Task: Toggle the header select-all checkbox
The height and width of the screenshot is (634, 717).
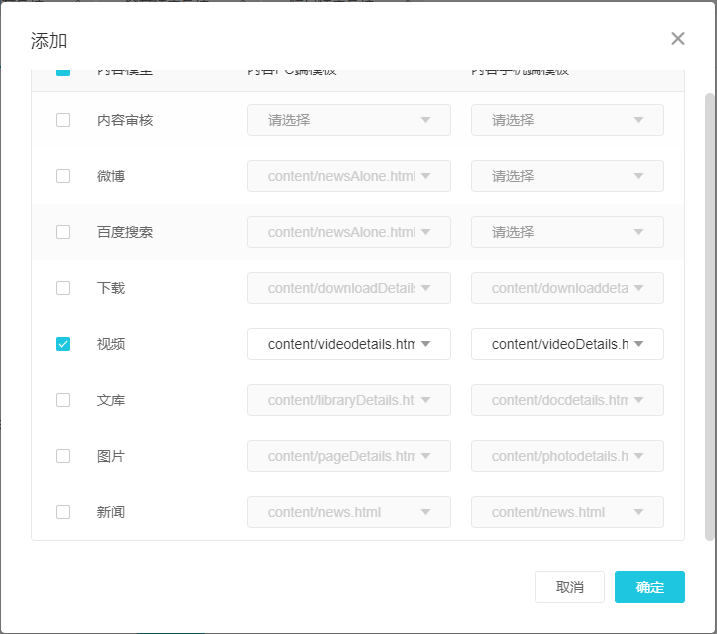Action: tap(63, 72)
